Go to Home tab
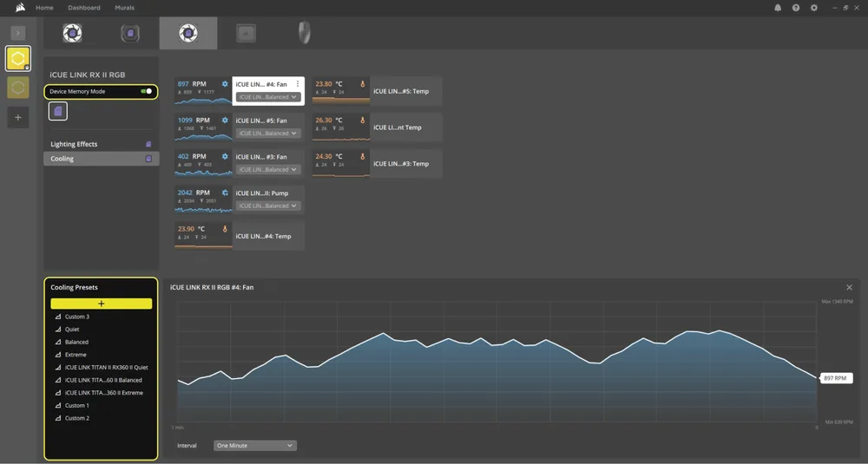The image size is (868, 464). tap(44, 8)
